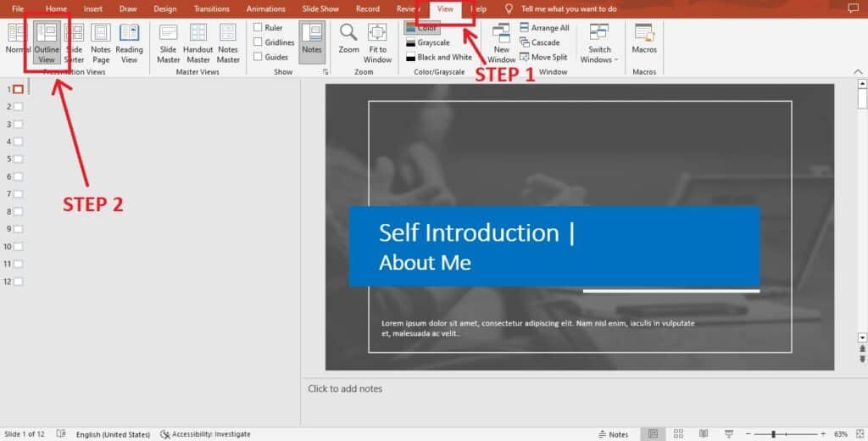Open the Slide Show tab
Viewport: 868px width, 441px height.
[320, 8]
